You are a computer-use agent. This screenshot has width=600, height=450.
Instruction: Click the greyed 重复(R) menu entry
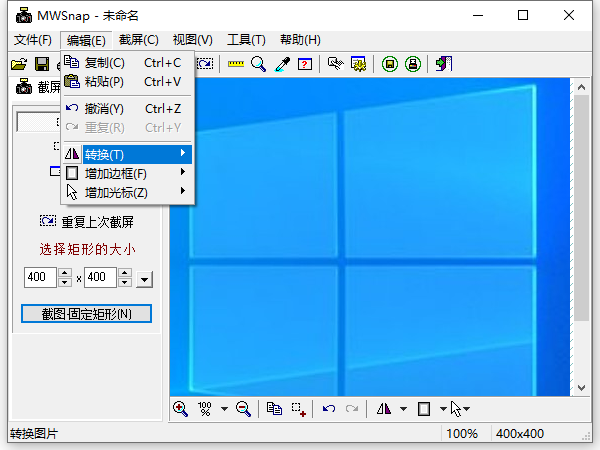pyautogui.click(x=128, y=128)
